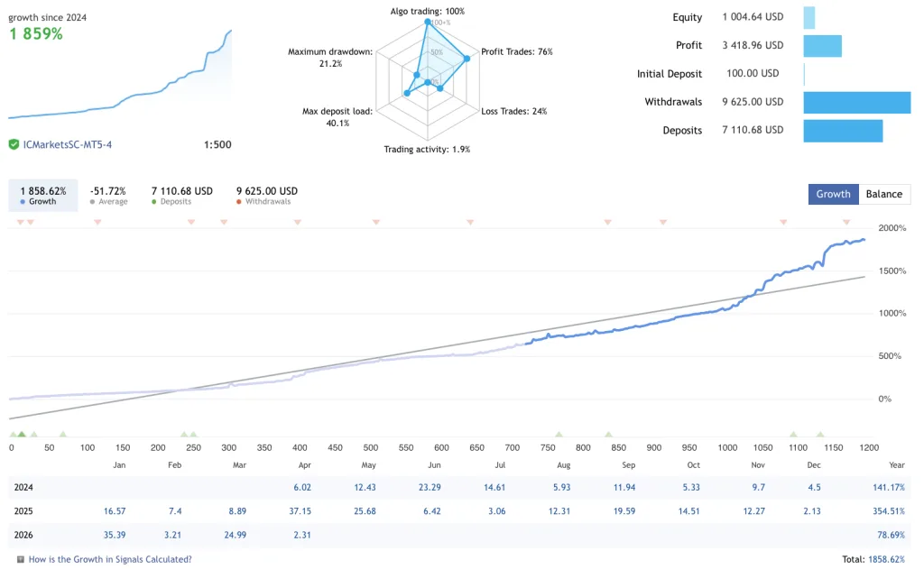Viewport: 924px width, 569px height.
Task: Click the blue Withdrawals bar
Action: click(856, 102)
